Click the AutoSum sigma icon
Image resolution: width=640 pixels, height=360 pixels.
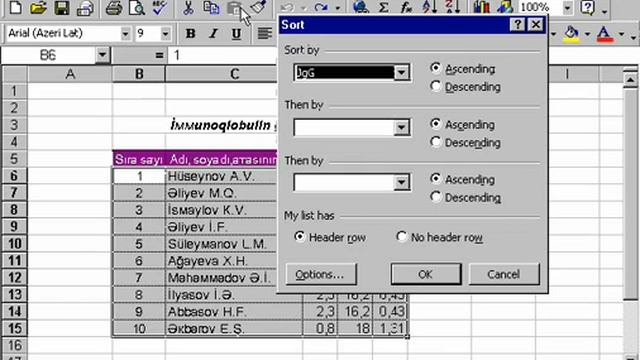[x=384, y=7]
